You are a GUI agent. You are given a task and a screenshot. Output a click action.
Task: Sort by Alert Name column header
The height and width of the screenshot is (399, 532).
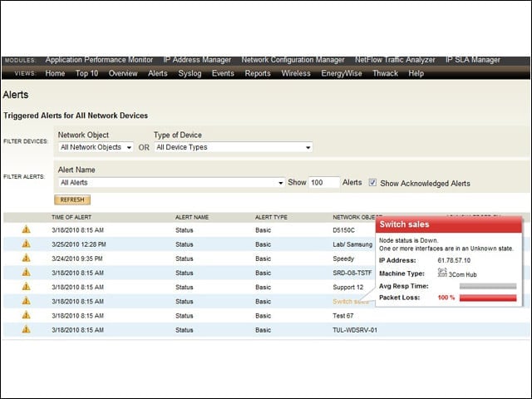tap(192, 217)
